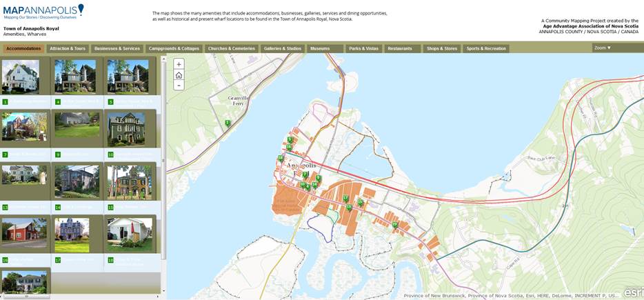Open the Restaurants tab
This screenshot has width=644, height=300.
click(403, 49)
